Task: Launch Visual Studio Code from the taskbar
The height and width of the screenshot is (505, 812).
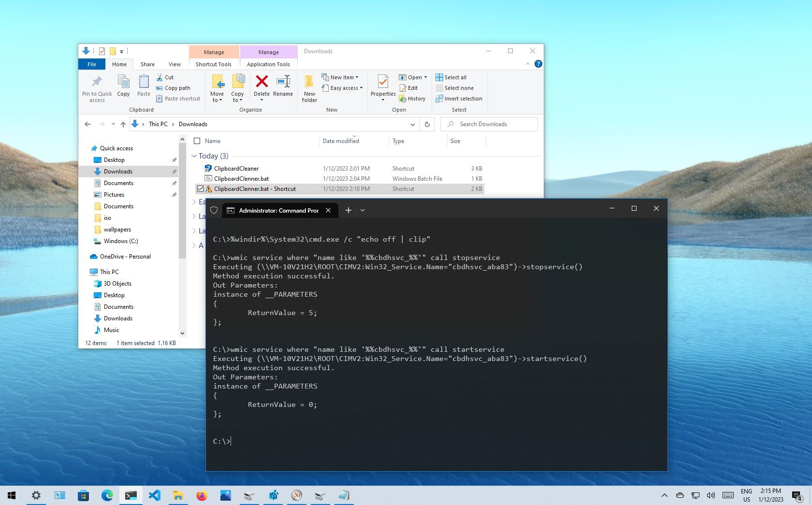Action: (154, 495)
